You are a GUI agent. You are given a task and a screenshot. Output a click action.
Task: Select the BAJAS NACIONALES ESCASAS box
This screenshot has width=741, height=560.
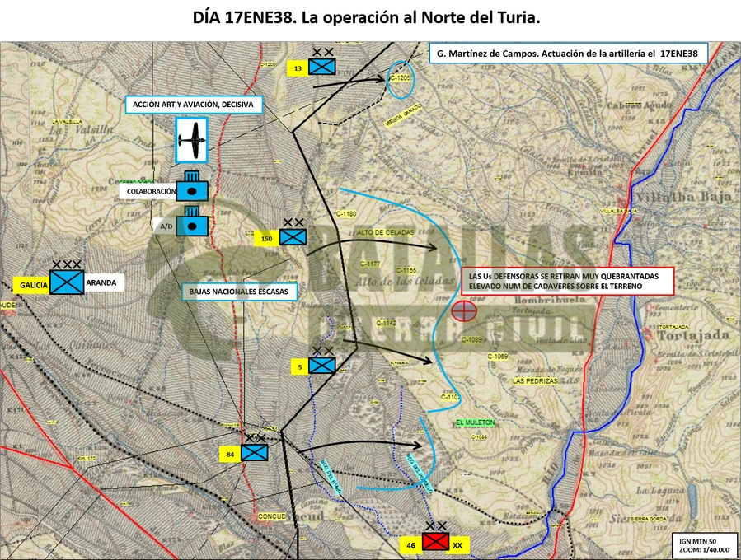pos(240,292)
